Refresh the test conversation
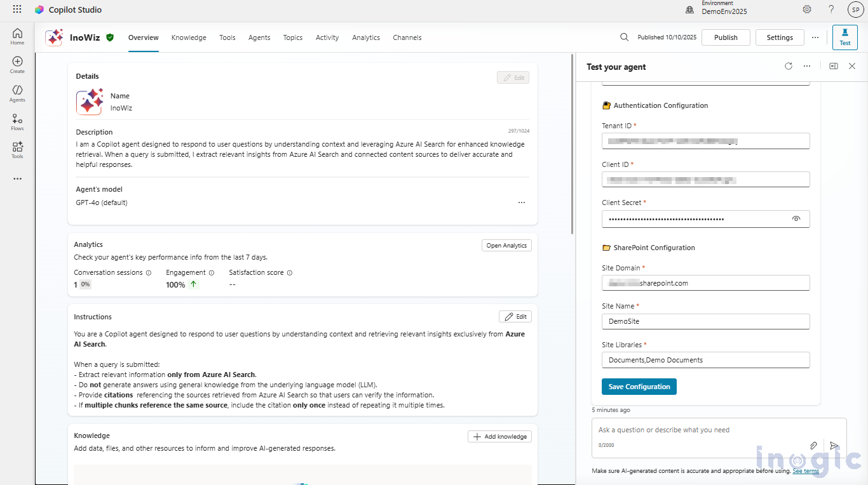 pyautogui.click(x=789, y=65)
